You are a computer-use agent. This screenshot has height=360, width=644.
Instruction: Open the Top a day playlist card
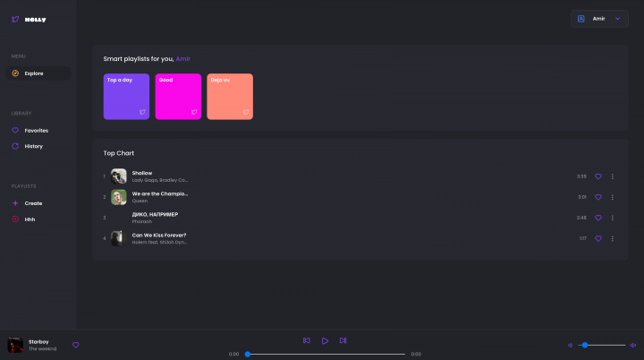126,97
